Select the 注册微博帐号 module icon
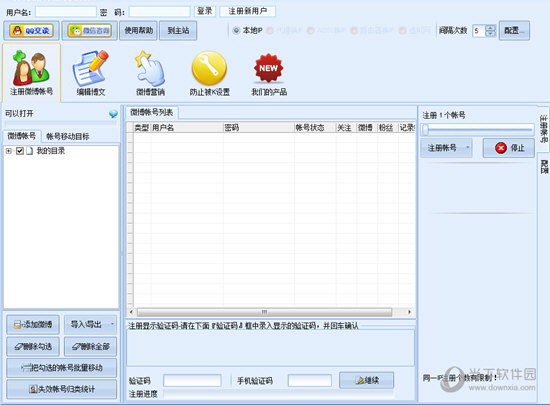 point(31,72)
